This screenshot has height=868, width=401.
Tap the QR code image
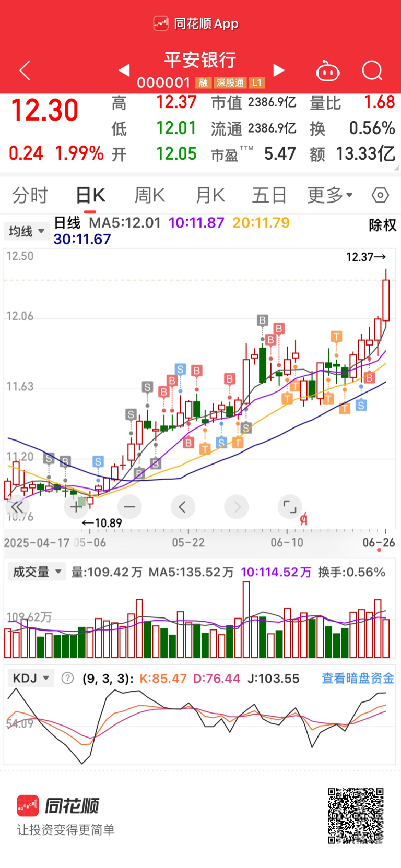(x=356, y=816)
